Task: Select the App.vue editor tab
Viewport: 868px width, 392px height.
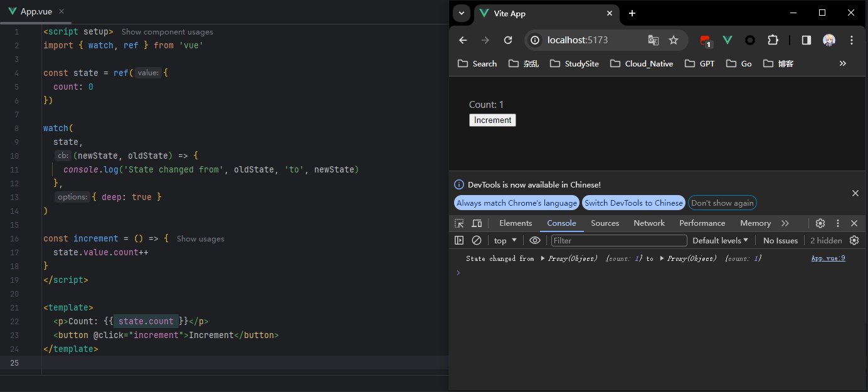Action: [x=36, y=12]
